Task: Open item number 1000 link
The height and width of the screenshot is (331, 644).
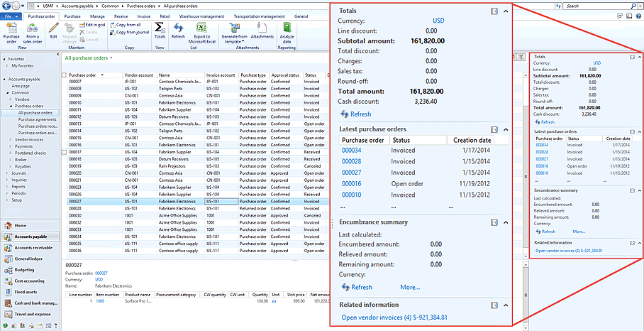Action: coord(100,301)
